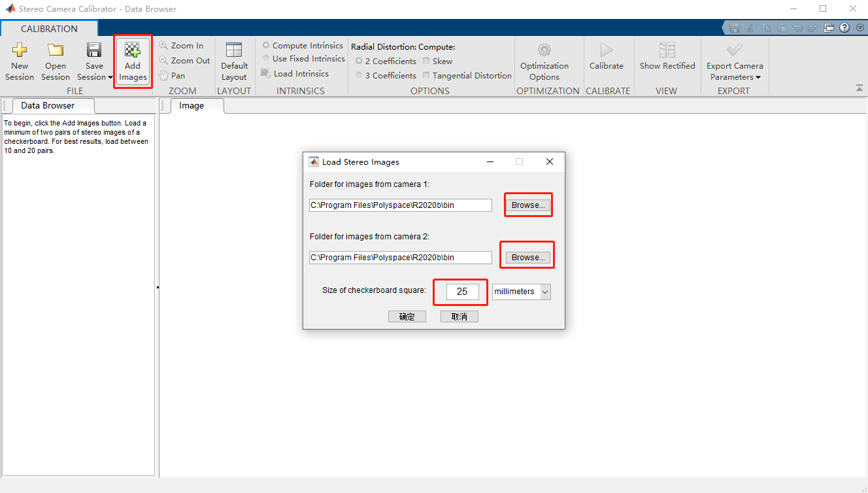The height and width of the screenshot is (493, 868).
Task: Click MATLAB logo in main title bar
Action: coord(10,9)
